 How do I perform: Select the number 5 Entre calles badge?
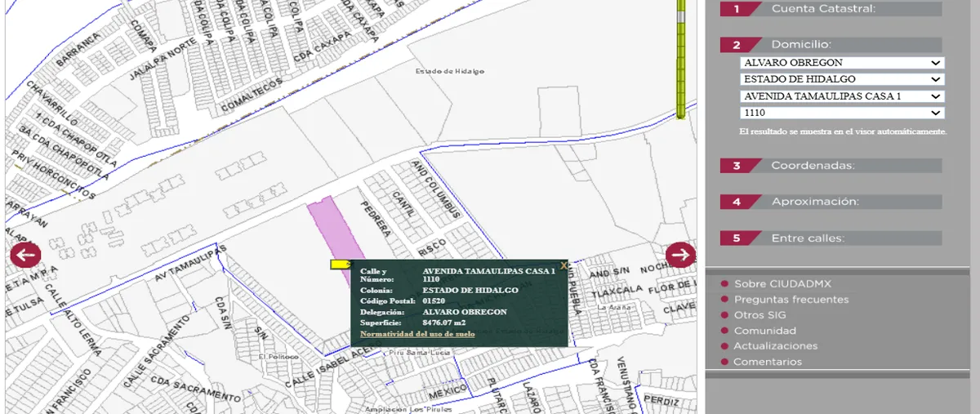coord(737,238)
